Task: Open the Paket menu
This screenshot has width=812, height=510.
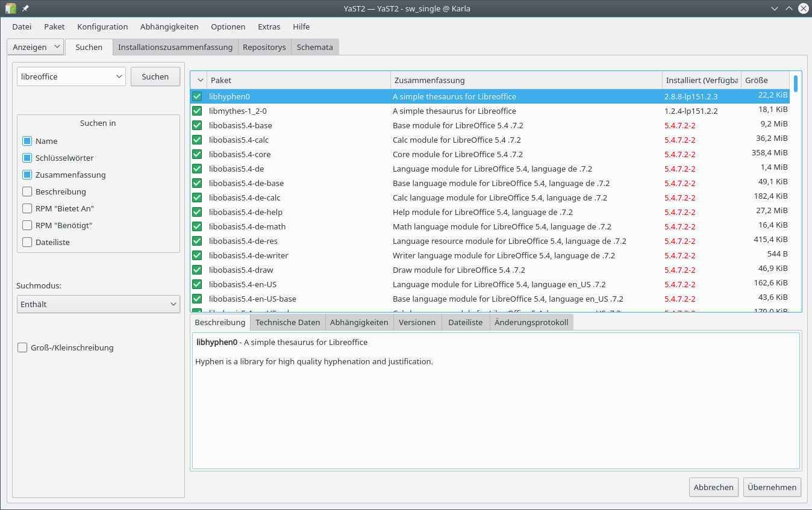Action: pyautogui.click(x=54, y=26)
